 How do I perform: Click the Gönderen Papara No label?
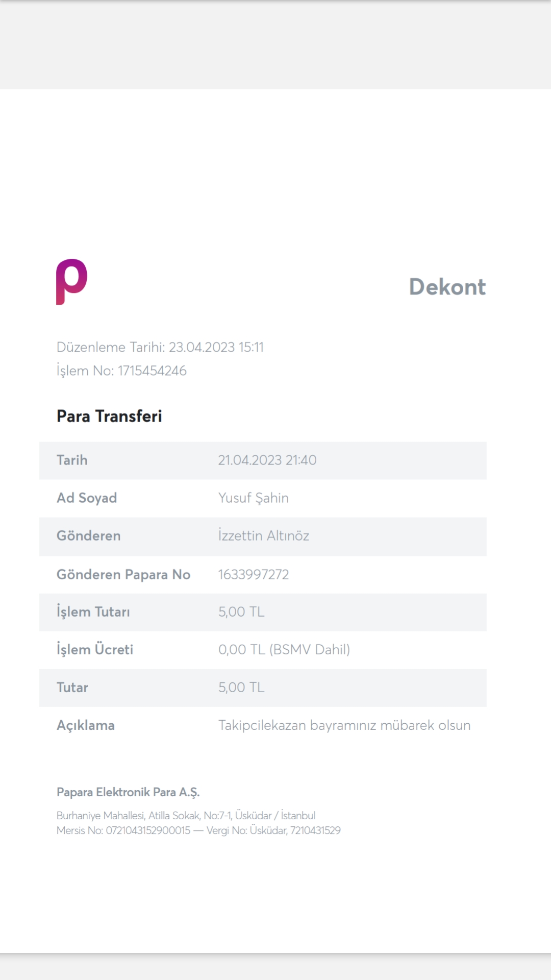click(123, 574)
